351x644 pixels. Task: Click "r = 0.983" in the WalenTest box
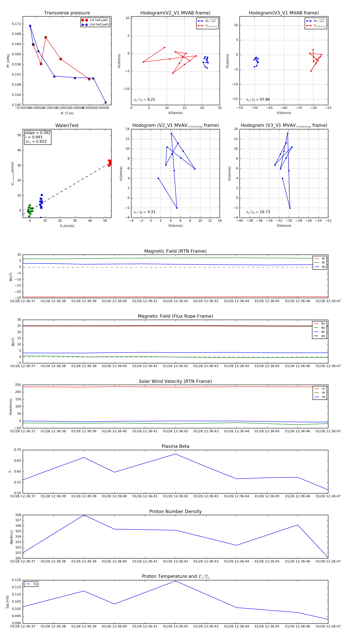(x=34, y=137)
